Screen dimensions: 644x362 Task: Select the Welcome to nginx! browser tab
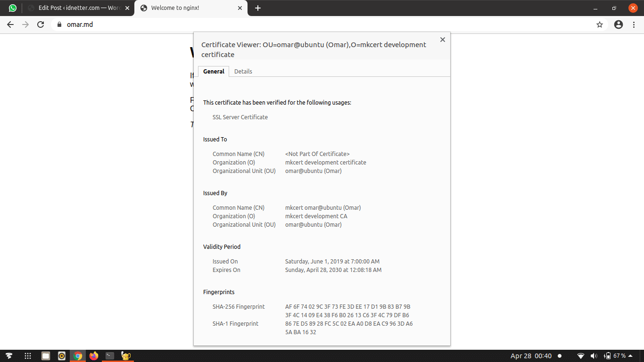coord(190,8)
